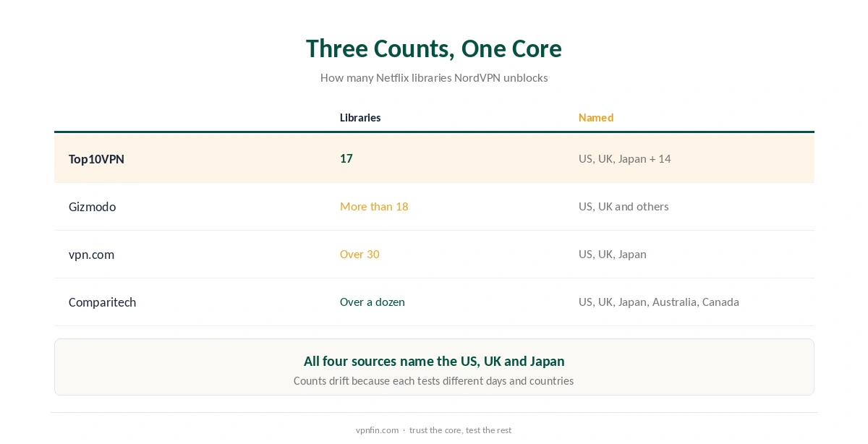Click the 'Libraries' column header
Viewport: 868px width, 444px height.
[360, 117]
